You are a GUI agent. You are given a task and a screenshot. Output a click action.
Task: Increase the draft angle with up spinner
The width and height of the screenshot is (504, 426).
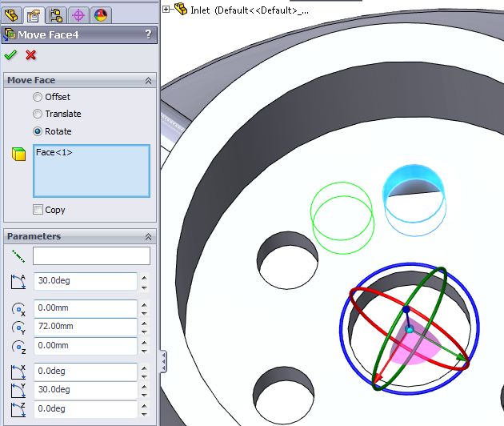144,277
